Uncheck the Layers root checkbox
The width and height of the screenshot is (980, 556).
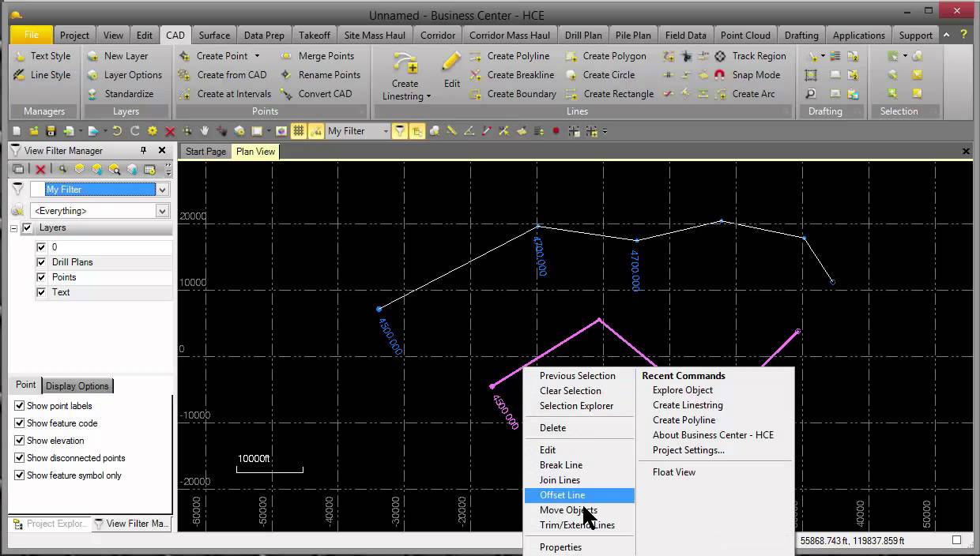(x=28, y=227)
